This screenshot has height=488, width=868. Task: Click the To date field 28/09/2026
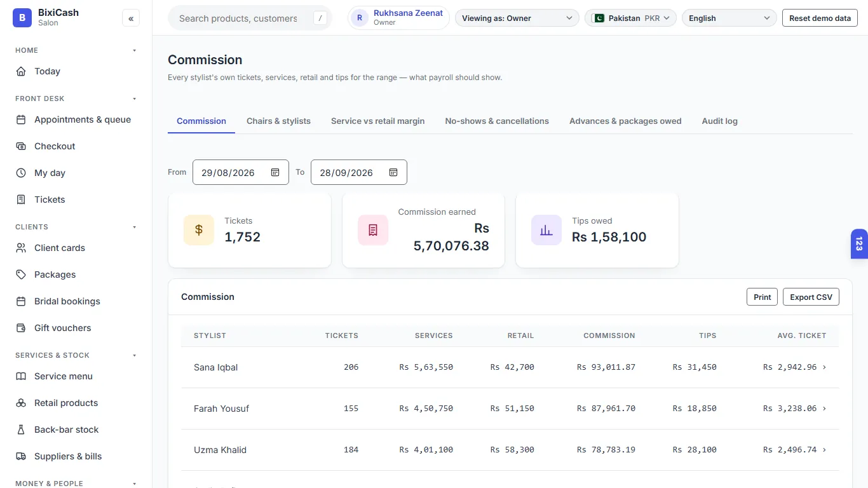[359, 172]
